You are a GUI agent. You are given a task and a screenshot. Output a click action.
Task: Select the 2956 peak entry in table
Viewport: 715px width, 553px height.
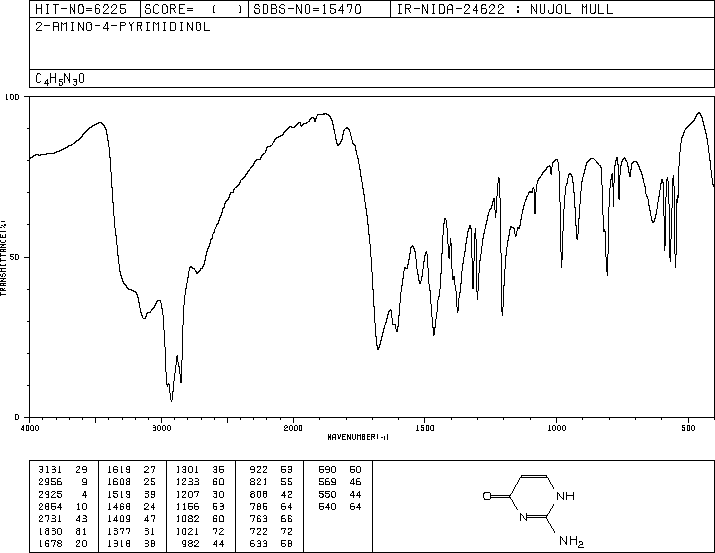point(63,481)
